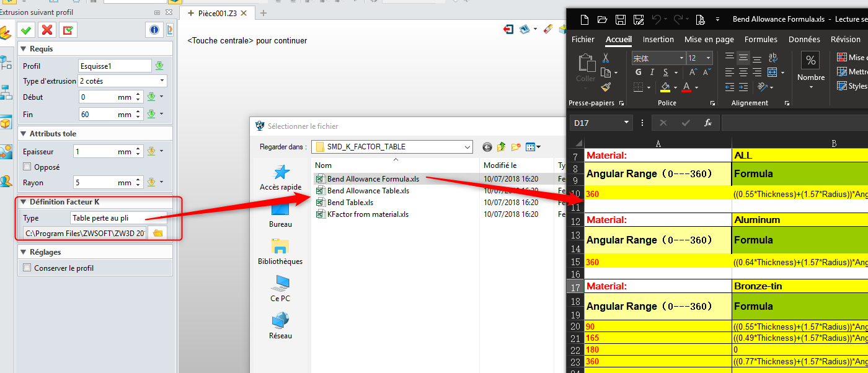868x373 pixels.
Task: Click the arrow icon next to Epaisseur
Action: [151, 151]
